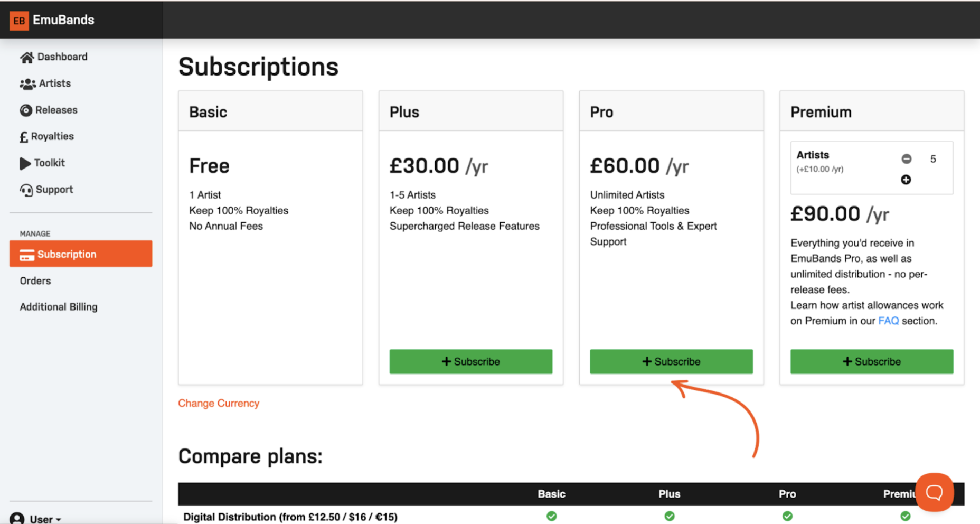Select Additional Billing from sidebar
This screenshot has width=980, height=524.
click(58, 306)
